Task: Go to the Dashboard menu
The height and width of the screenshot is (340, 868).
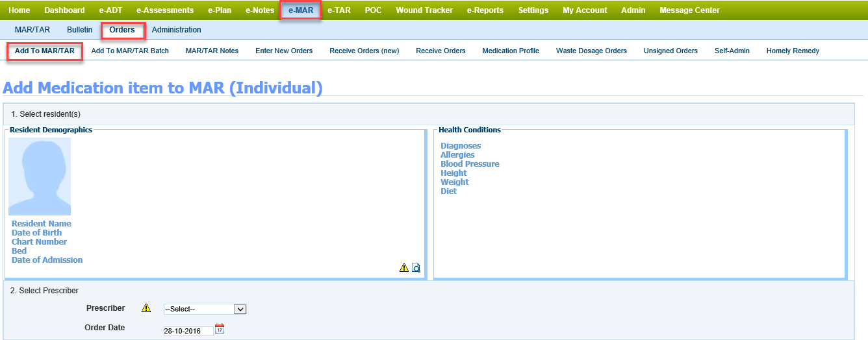Action: (64, 10)
